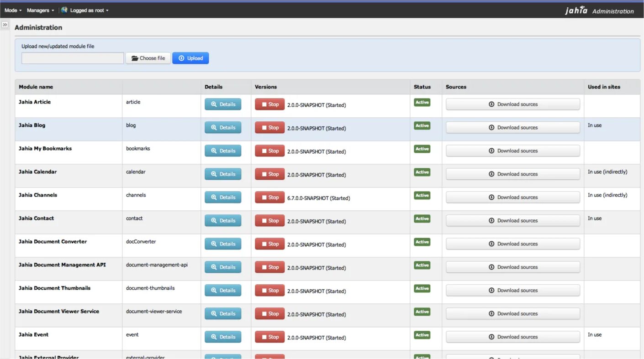Click the Upload button

[190, 58]
